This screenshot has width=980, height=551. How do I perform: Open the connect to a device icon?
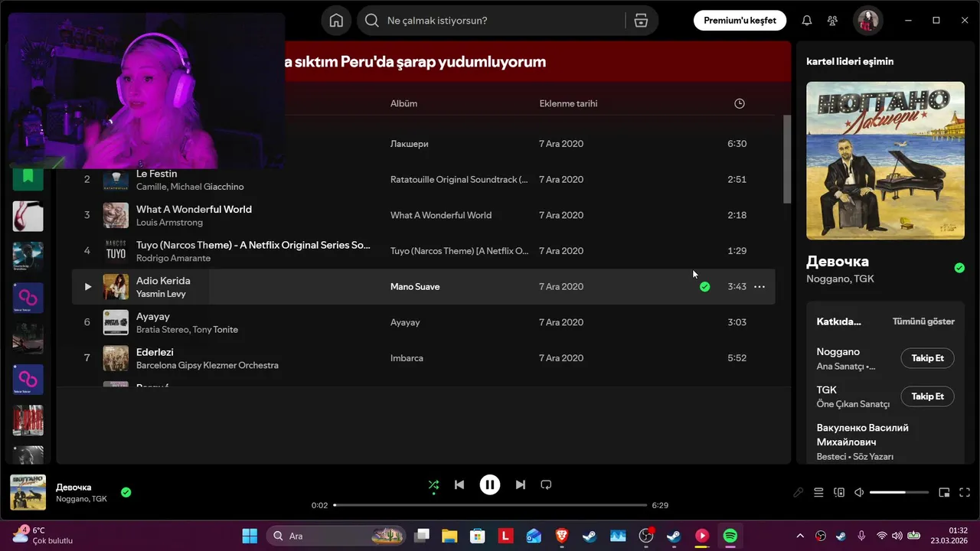click(838, 493)
